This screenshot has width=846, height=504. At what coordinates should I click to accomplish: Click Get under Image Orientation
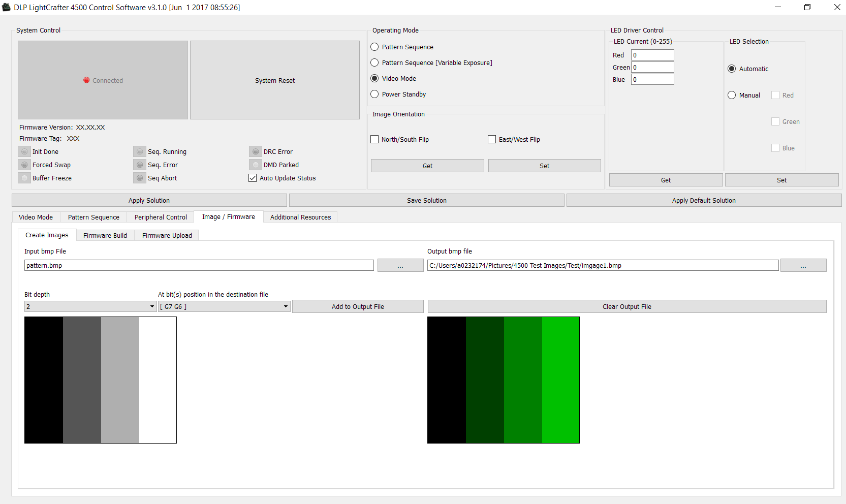tap(427, 166)
